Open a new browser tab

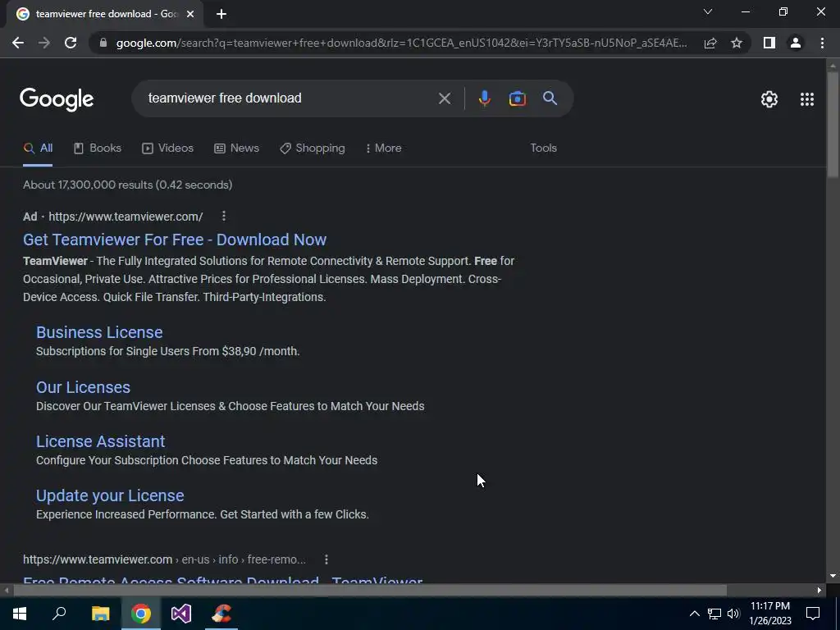tap(221, 14)
